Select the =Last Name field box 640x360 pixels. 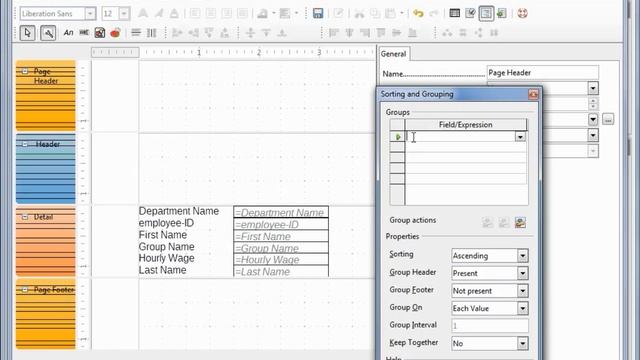(281, 271)
